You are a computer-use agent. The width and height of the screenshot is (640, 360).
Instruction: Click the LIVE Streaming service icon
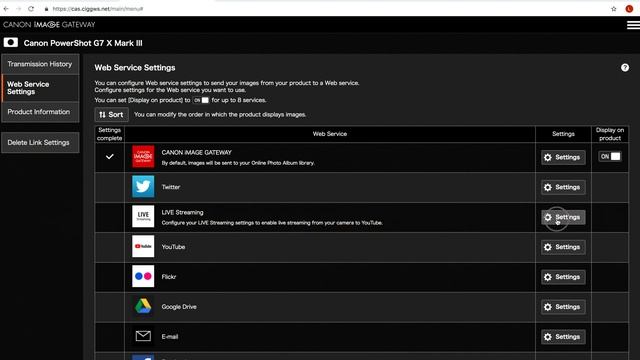[143, 216]
